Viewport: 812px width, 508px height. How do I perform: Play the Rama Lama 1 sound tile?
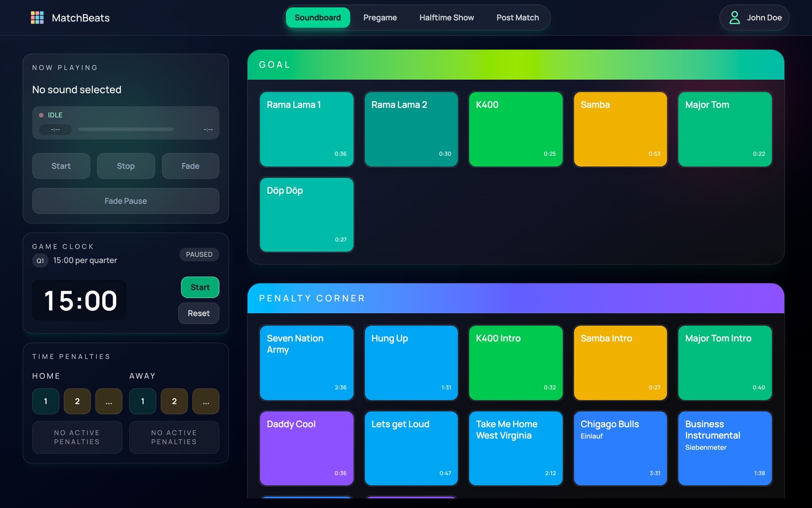coord(307,129)
